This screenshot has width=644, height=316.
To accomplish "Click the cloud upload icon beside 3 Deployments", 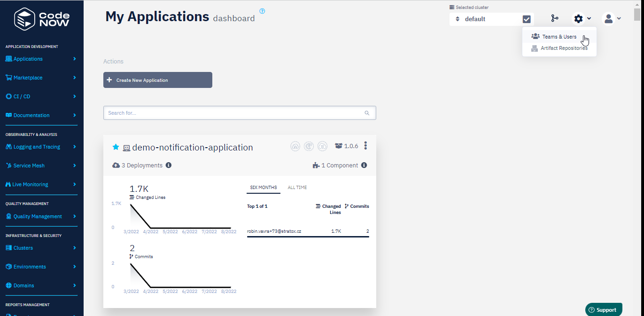I will [x=116, y=166].
